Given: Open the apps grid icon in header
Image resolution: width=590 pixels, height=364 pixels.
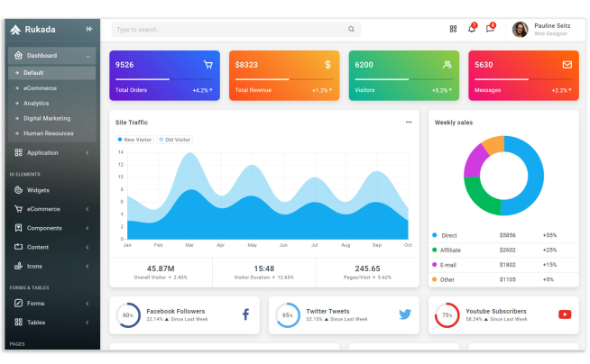Looking at the screenshot, I should [x=453, y=29].
